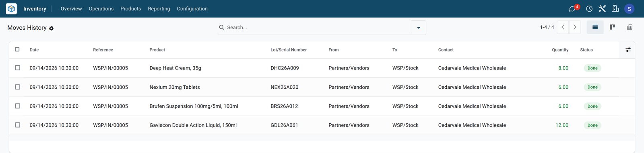Click WSP/Stock in Brufen row

tap(405, 106)
